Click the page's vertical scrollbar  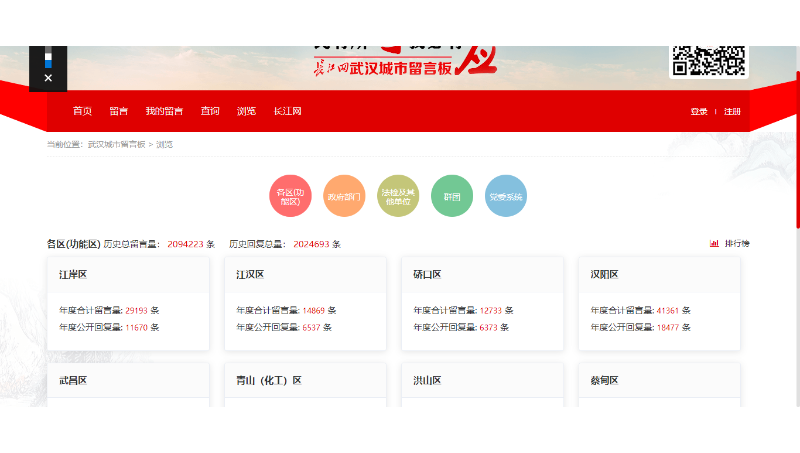[x=796, y=150]
